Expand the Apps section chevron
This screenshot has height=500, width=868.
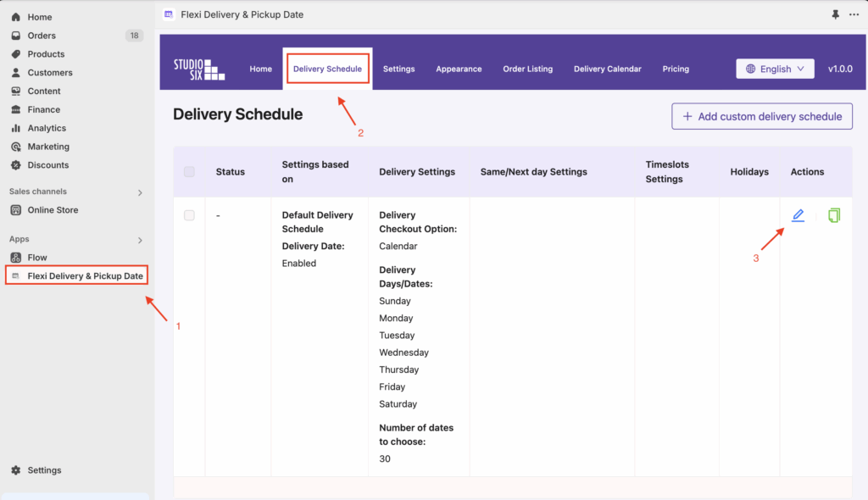[140, 240]
